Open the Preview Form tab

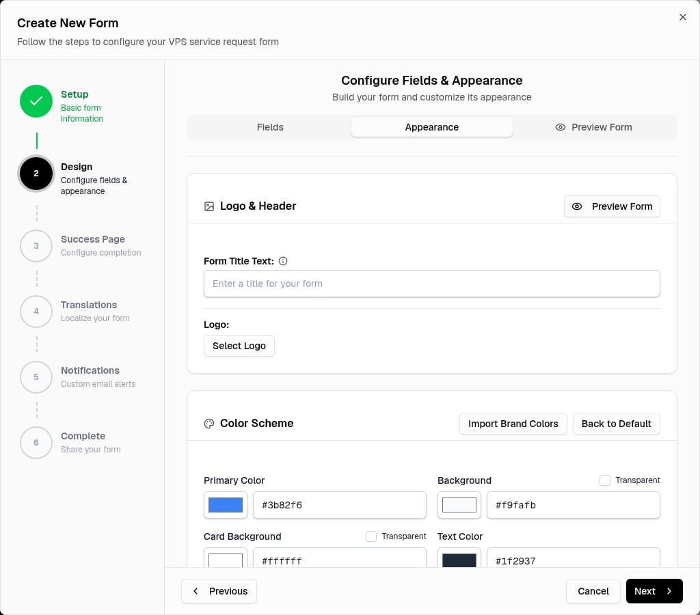pos(594,127)
